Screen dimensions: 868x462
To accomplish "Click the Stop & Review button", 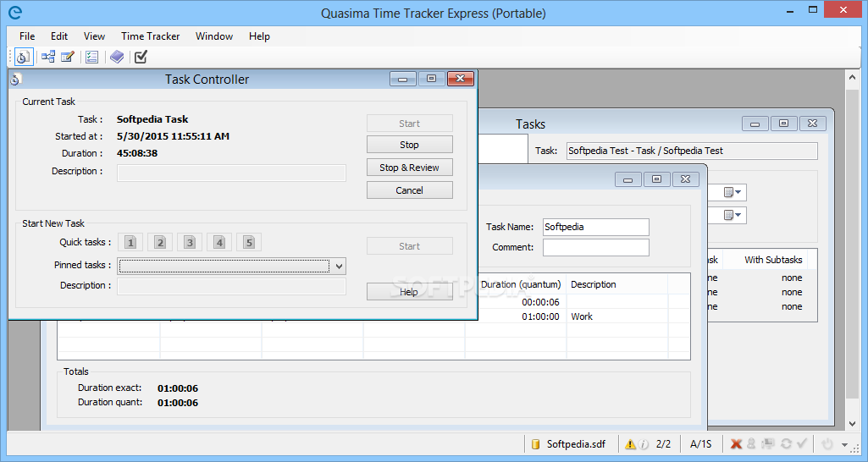I will 410,168.
